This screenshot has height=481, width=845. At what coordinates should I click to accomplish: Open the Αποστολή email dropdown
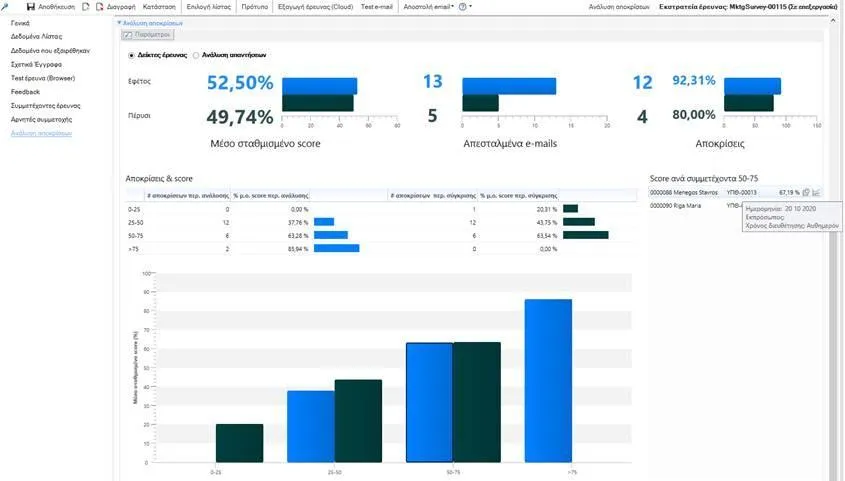428,7
